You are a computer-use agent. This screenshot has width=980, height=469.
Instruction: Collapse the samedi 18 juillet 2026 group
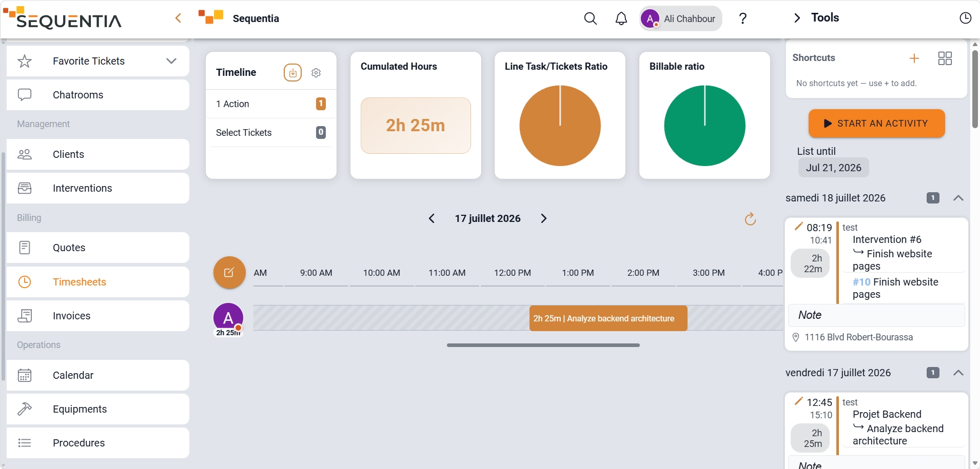(x=958, y=198)
